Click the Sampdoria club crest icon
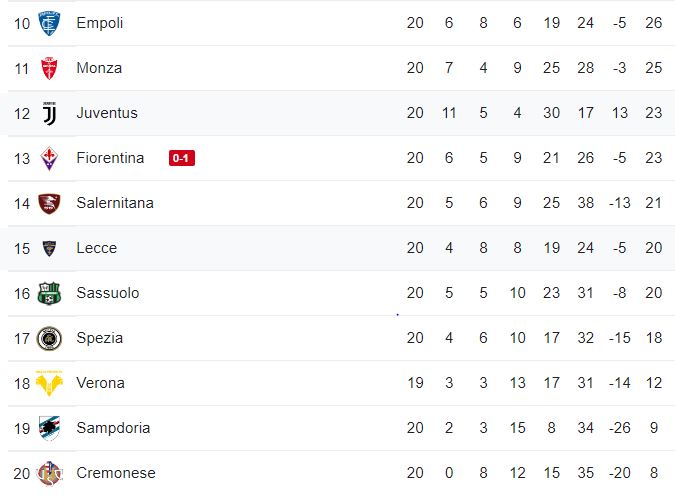 pyautogui.click(x=49, y=428)
